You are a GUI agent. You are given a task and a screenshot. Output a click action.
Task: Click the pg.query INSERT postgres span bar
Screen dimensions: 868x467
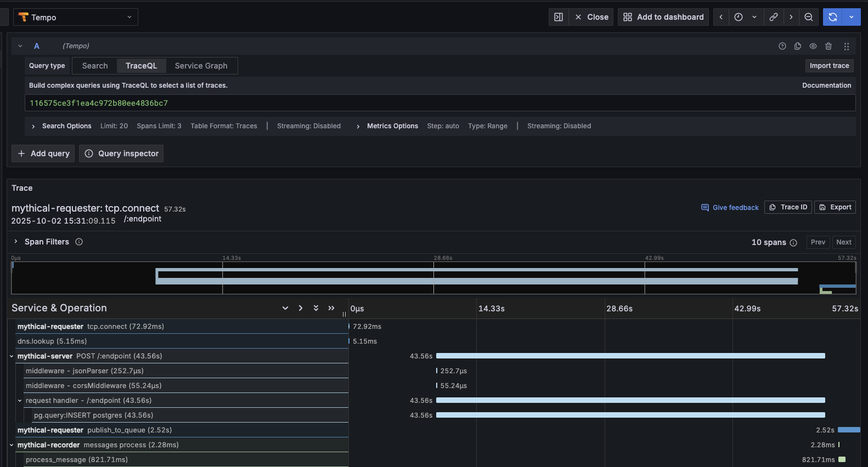[630, 415]
